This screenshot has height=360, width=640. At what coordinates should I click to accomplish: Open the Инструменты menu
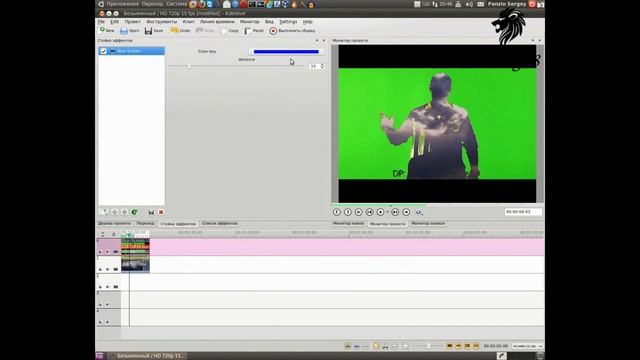(x=162, y=22)
